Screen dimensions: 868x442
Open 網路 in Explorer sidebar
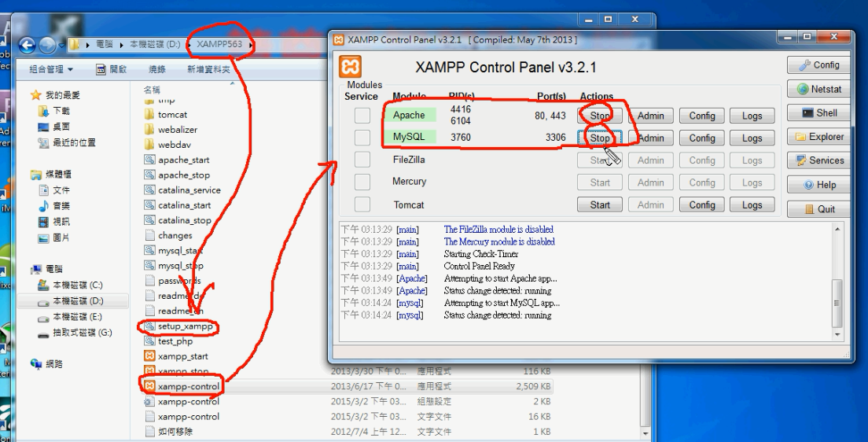click(47, 364)
